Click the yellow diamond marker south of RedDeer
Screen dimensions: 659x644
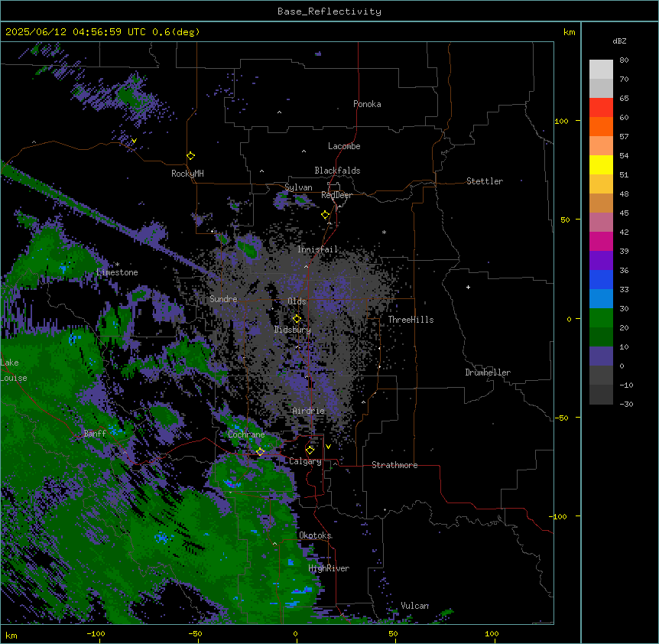pyautogui.click(x=326, y=215)
